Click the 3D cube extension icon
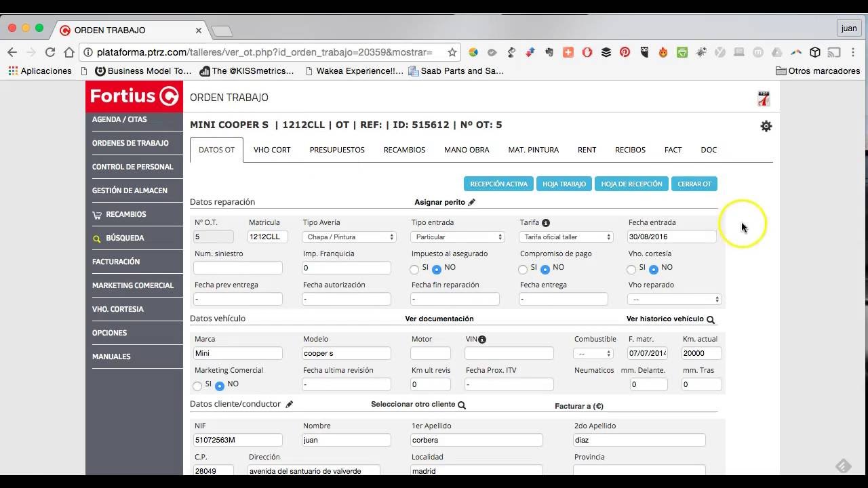This screenshot has height=488, width=868. (x=815, y=52)
